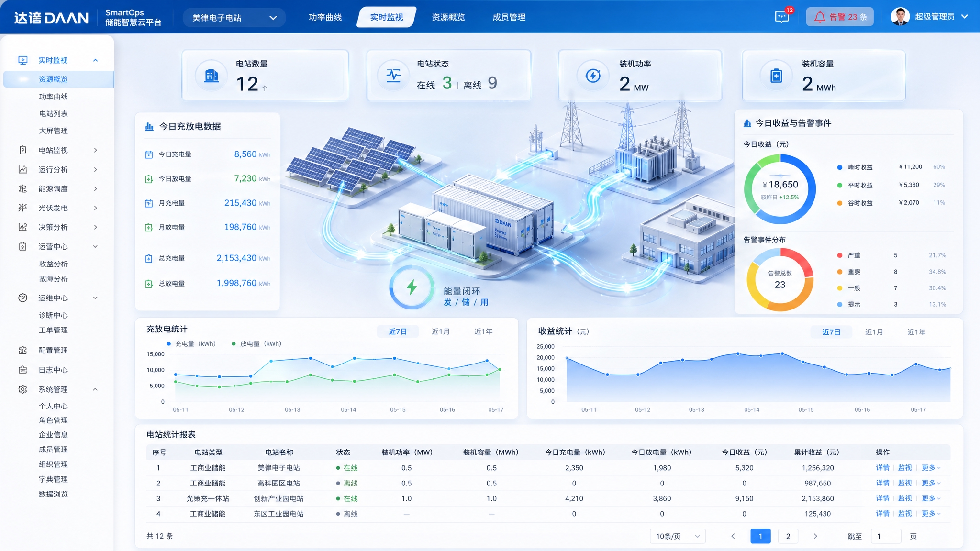Go to page 2 of station table
980x551 pixels.
(x=788, y=536)
